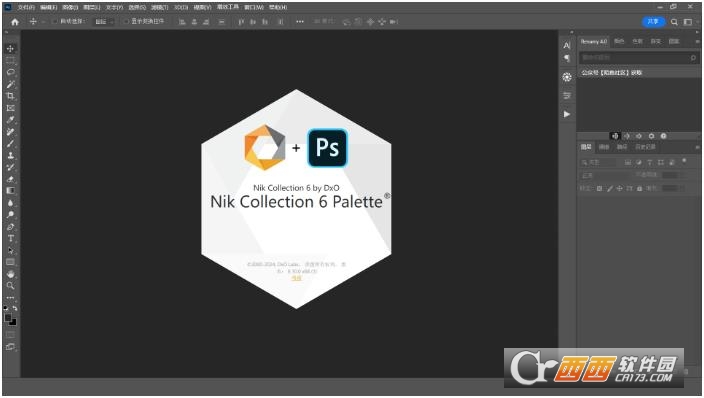Select the Horizontal Type tool
The width and height of the screenshot is (704, 398).
coord(10,239)
